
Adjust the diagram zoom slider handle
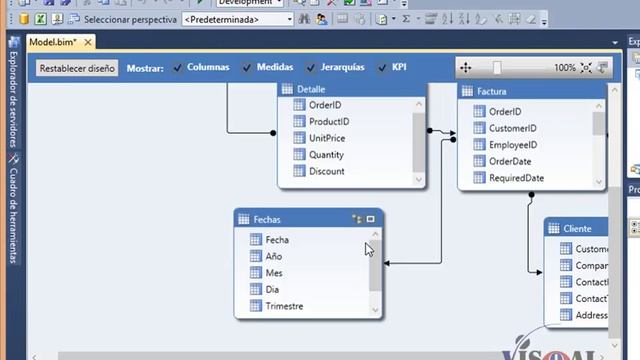click(497, 67)
